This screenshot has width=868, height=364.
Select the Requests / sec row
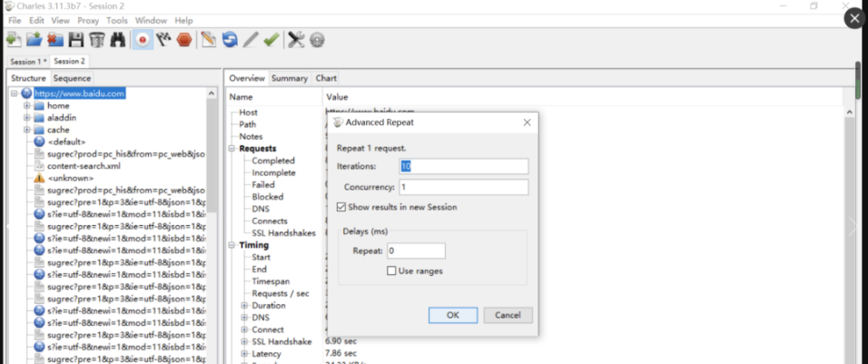(x=281, y=294)
